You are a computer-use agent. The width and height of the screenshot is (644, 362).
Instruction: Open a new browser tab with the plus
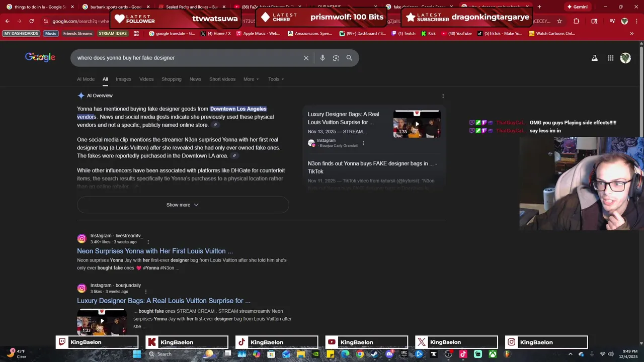(539, 7)
